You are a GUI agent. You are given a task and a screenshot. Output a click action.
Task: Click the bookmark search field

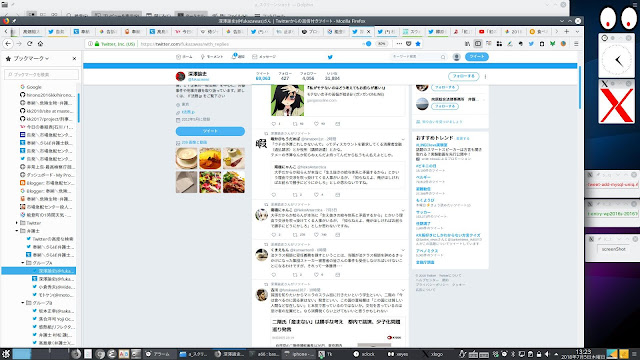pos(41,74)
